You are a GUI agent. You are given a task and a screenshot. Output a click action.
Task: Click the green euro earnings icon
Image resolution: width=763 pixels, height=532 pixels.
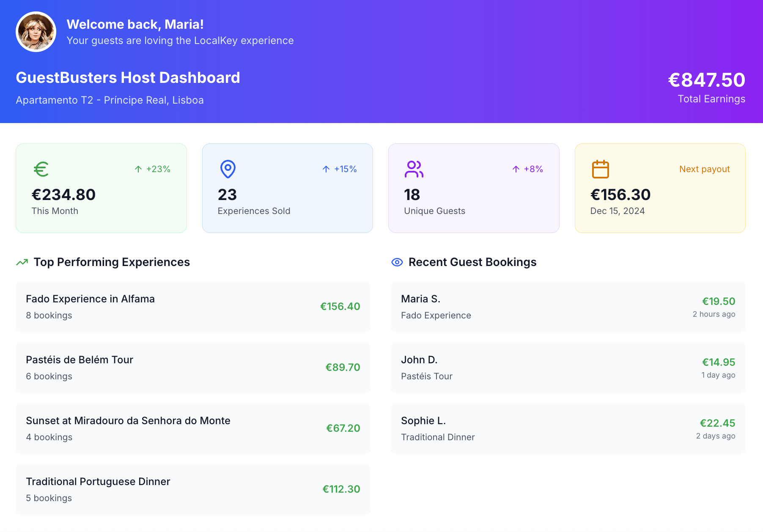coord(41,169)
